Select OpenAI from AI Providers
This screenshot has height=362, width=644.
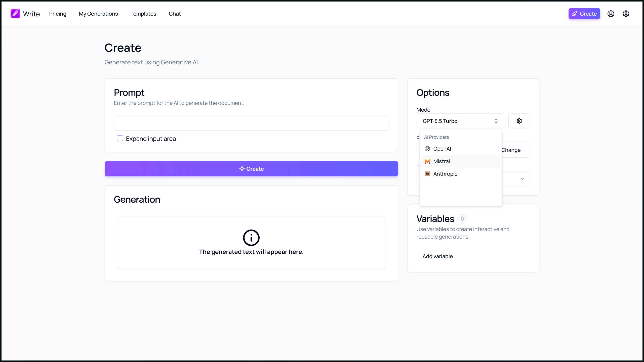461,149
